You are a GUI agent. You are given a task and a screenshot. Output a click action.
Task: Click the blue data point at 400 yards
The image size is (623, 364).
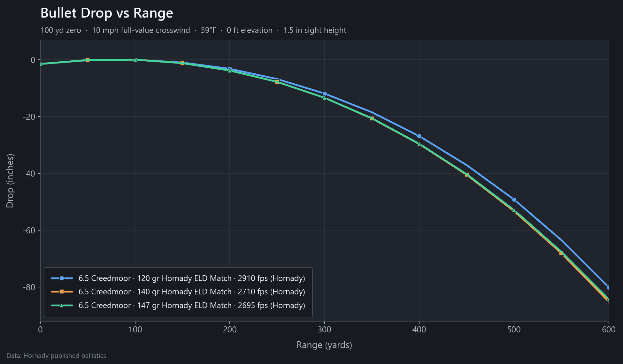pyautogui.click(x=419, y=136)
